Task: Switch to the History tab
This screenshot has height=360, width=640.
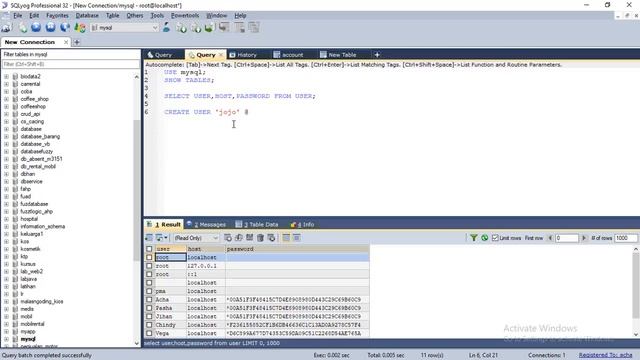Action: click(243, 55)
